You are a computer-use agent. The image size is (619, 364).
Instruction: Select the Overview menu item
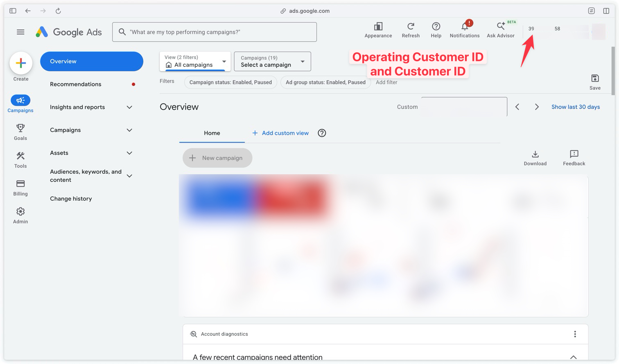(92, 61)
